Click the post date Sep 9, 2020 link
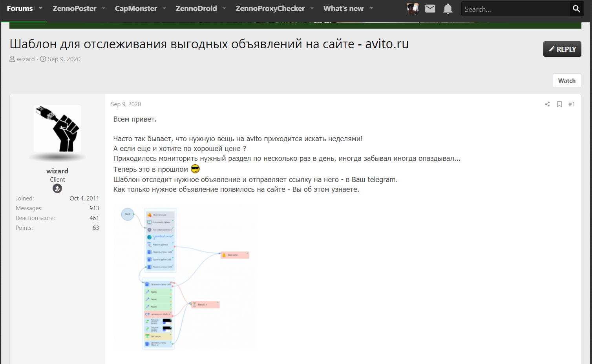 pos(126,104)
